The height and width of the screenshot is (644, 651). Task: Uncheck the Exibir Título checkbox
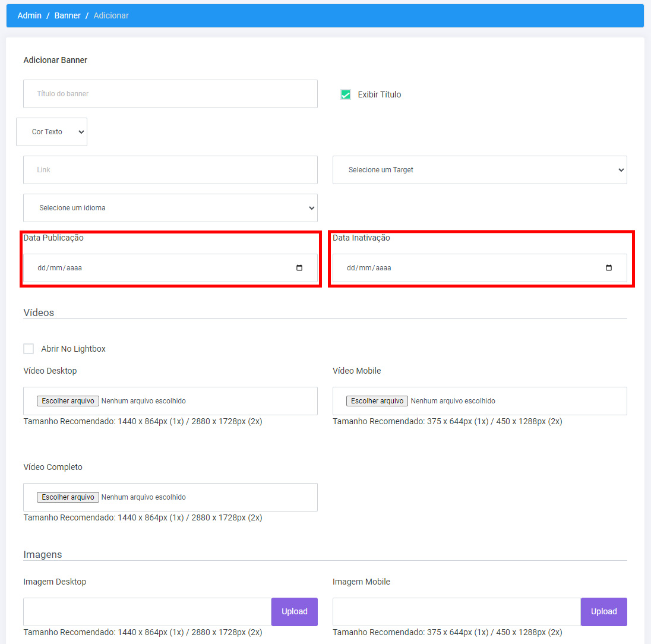click(346, 94)
